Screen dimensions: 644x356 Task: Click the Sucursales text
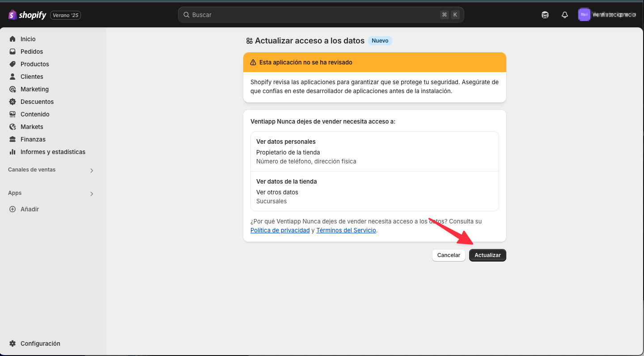coord(271,201)
